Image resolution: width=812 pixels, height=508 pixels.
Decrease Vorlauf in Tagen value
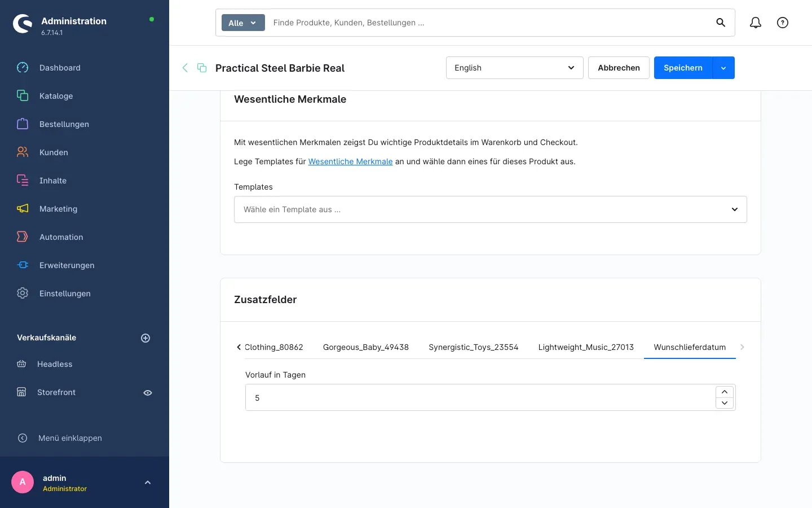pos(725,403)
